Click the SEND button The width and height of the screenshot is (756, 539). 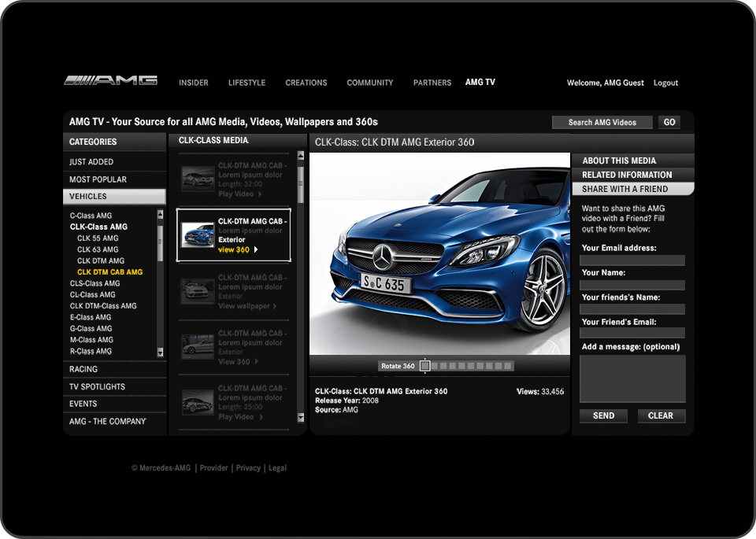click(603, 415)
